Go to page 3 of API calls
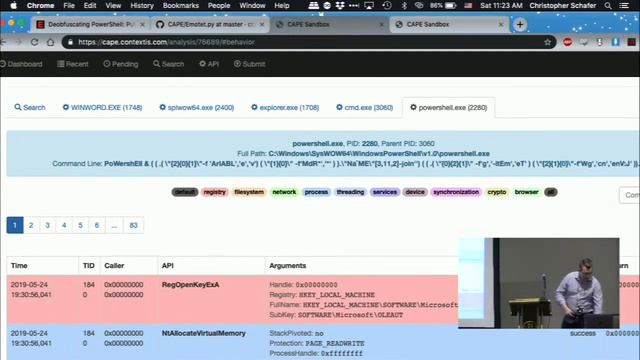This screenshot has width=640, height=360. coord(47,225)
